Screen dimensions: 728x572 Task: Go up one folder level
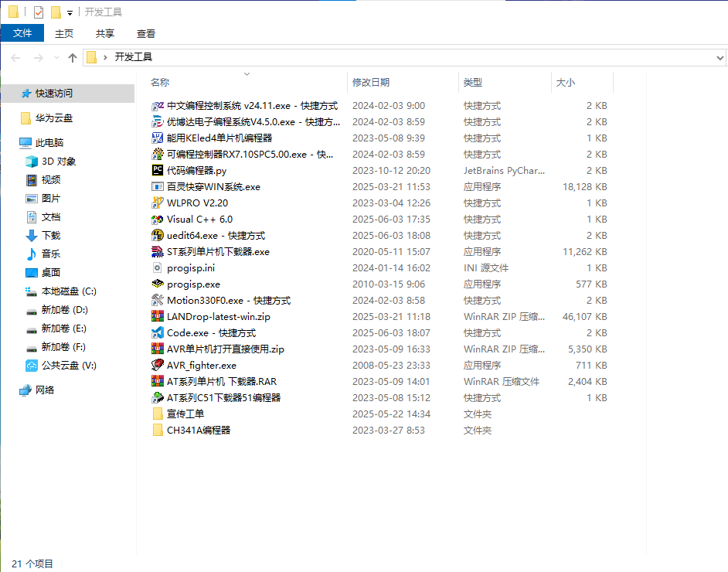(x=73, y=57)
